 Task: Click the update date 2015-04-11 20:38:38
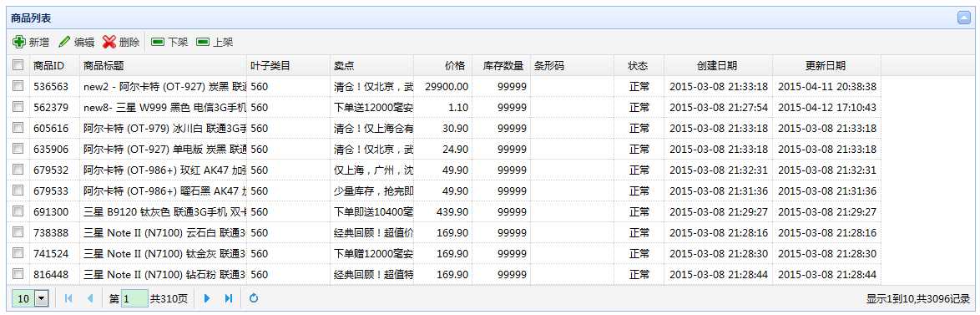tap(827, 87)
